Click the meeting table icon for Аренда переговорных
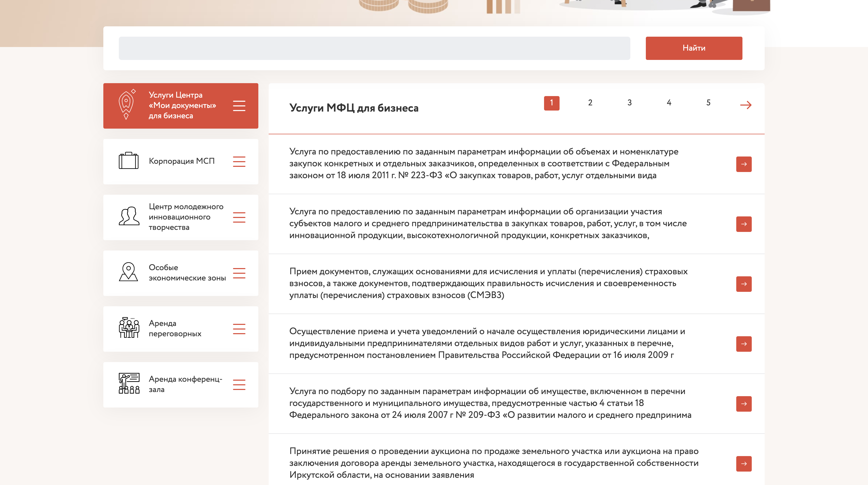The height and width of the screenshot is (485, 868). point(129,327)
